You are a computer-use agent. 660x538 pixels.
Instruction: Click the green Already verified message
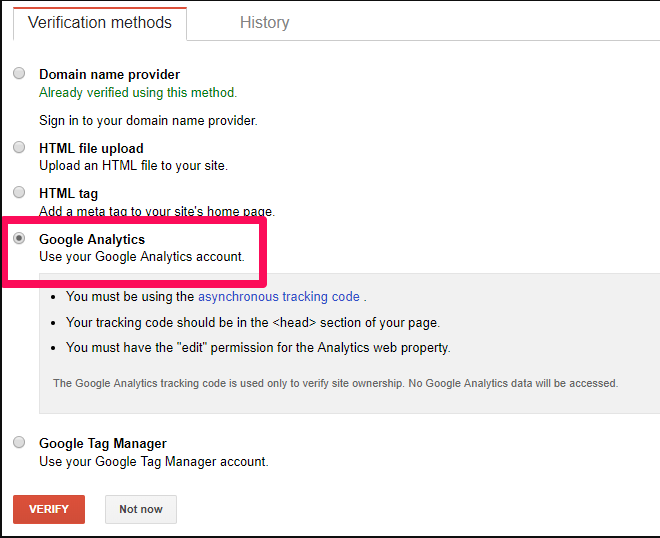point(138,93)
